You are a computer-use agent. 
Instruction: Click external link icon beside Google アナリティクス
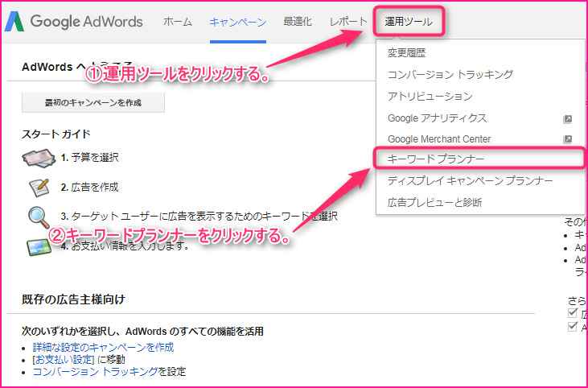(567, 119)
